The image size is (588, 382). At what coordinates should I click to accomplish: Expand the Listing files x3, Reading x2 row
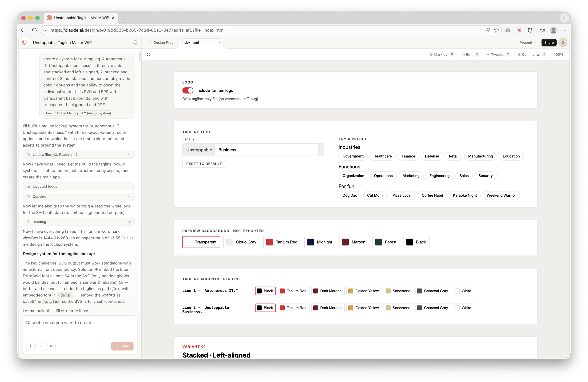[x=78, y=155]
